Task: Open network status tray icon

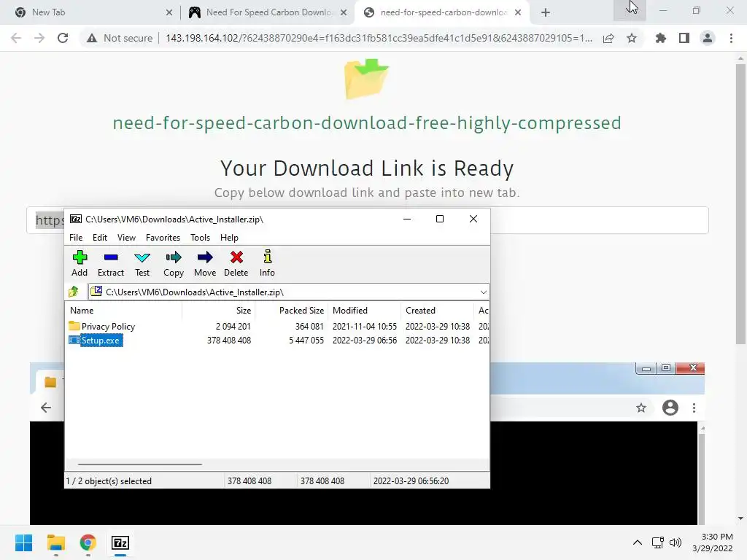Action: pos(658,542)
